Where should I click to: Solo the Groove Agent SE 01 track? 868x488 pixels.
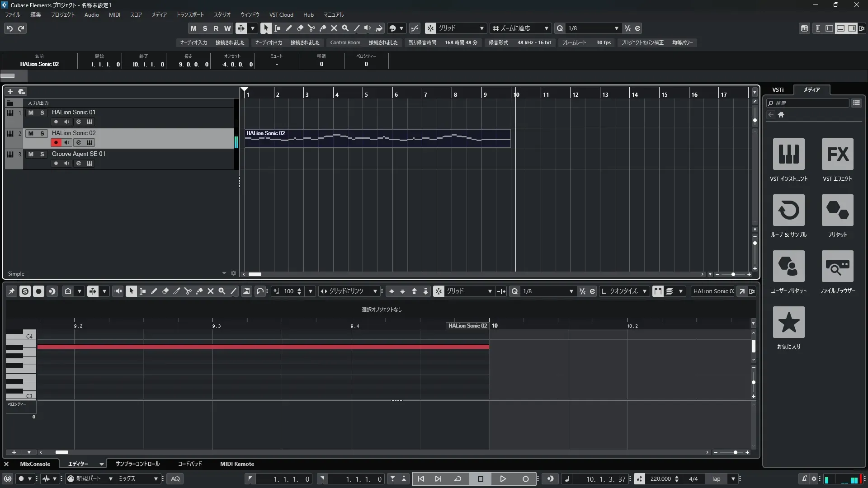click(42, 154)
